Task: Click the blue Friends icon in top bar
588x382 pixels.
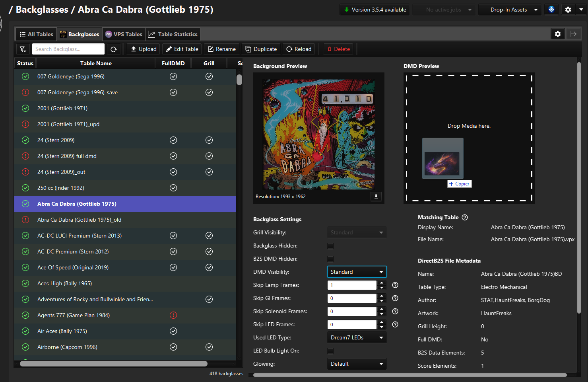Action: point(551,10)
